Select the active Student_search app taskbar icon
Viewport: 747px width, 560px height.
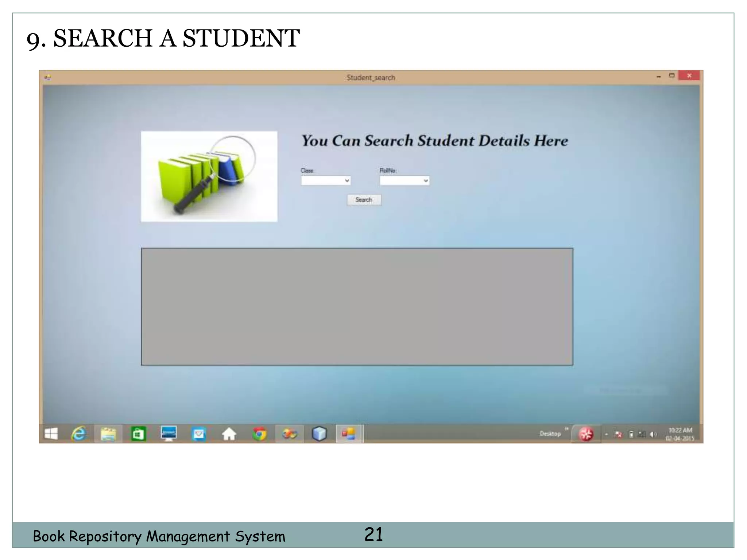click(349, 434)
